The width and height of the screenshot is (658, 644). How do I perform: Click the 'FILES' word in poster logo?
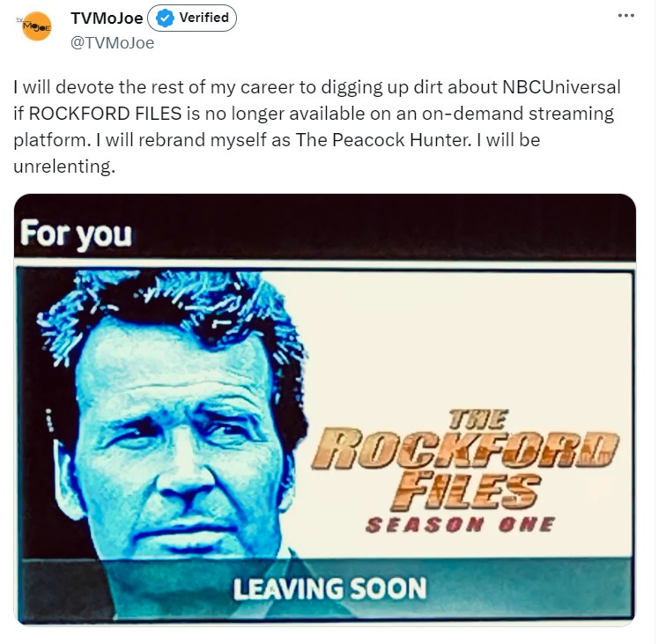(465, 491)
